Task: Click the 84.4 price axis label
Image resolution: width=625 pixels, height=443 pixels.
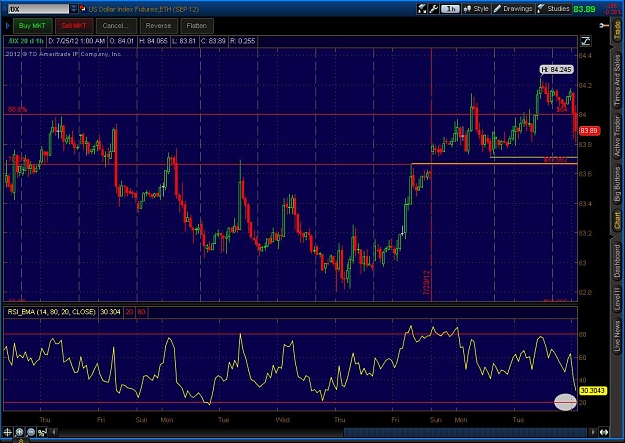Action: 585,55
